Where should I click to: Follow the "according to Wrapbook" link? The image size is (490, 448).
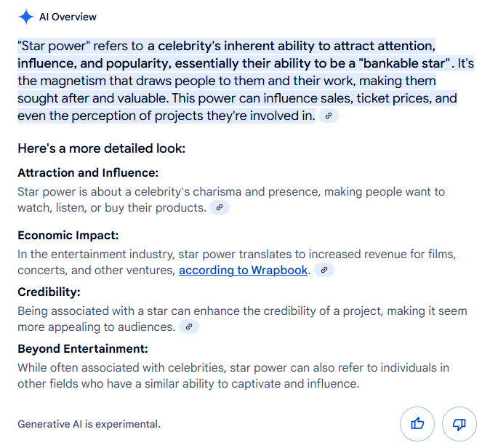(x=244, y=271)
